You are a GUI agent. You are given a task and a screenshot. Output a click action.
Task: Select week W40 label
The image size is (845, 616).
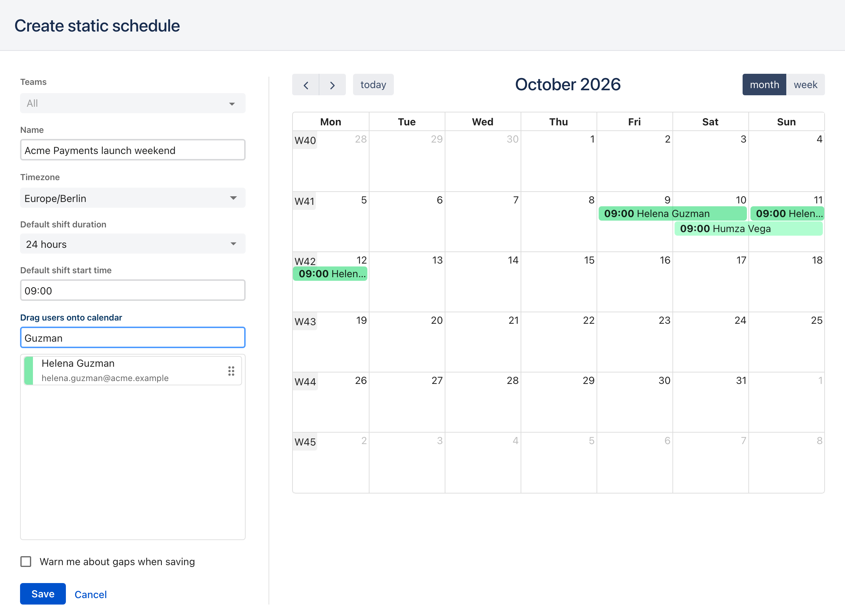coord(305,140)
